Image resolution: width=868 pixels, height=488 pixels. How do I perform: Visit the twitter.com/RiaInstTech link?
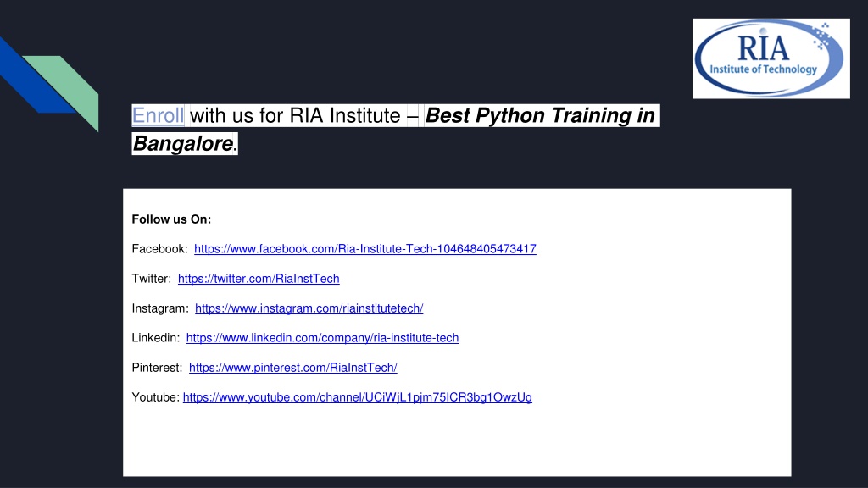coord(259,279)
